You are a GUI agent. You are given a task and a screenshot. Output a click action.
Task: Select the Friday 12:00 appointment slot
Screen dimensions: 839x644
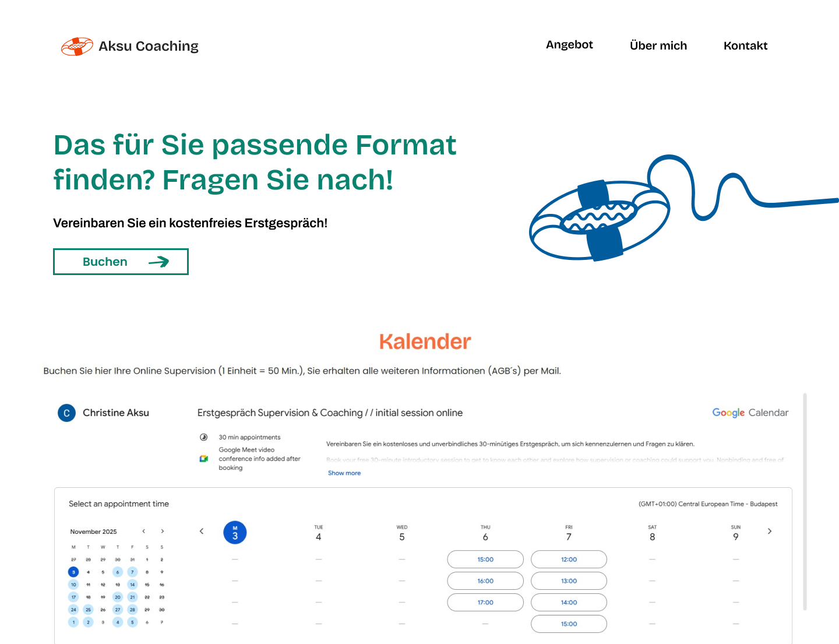pyautogui.click(x=569, y=559)
